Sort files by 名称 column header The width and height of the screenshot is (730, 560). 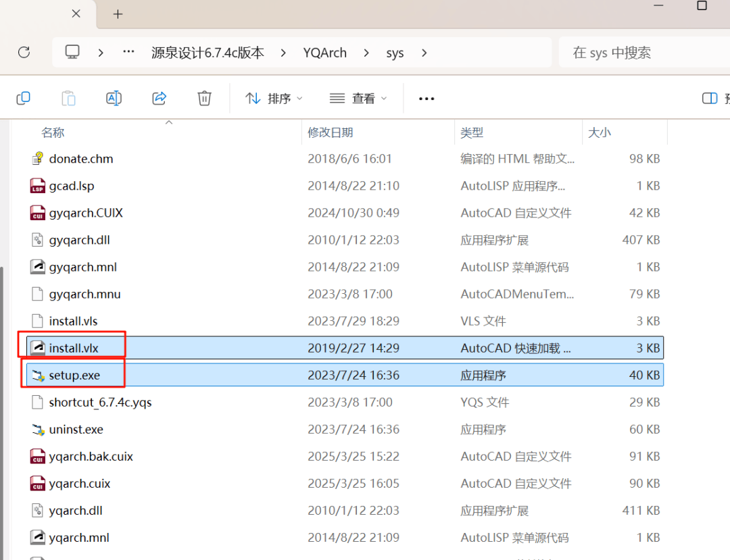point(53,133)
